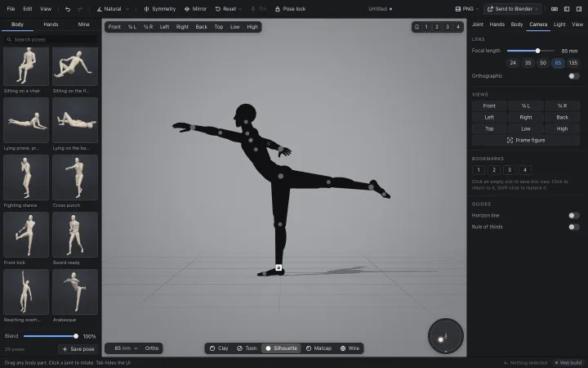Click the Frame figure button
The image size is (588, 368).
tap(526, 141)
